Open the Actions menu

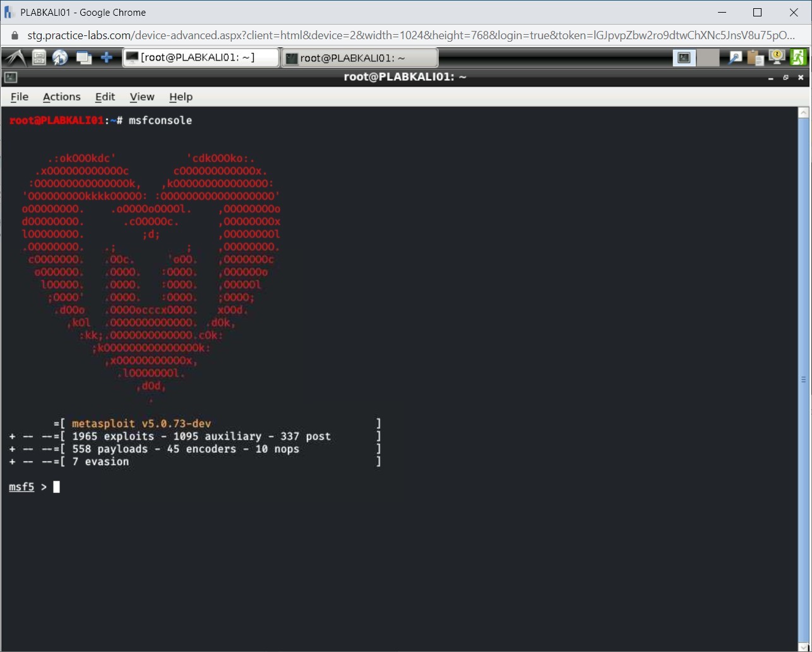(61, 97)
